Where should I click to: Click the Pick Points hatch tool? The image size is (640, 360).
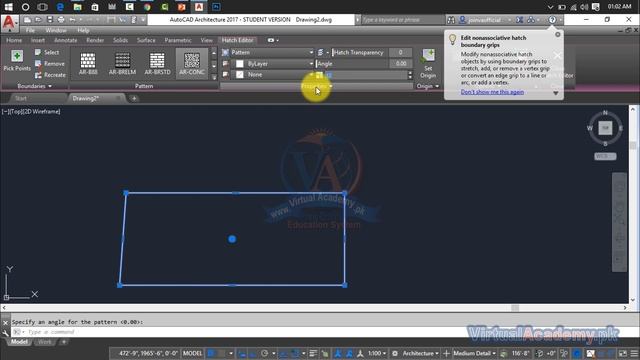17,60
